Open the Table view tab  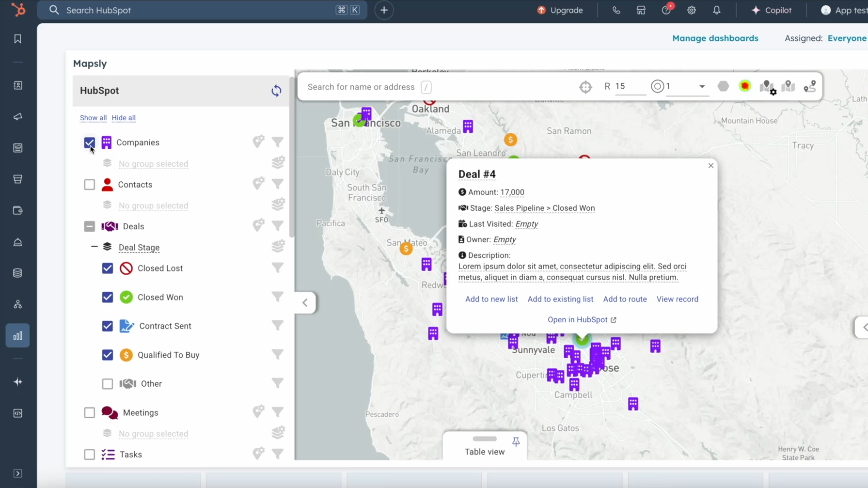(484, 451)
